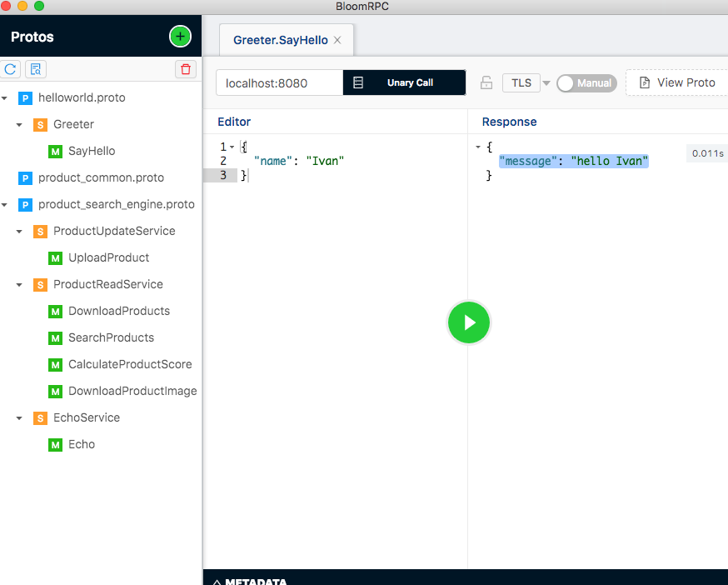The width and height of the screenshot is (728, 585).
Task: Switch to the Greeter.SayHello tab
Action: point(281,40)
